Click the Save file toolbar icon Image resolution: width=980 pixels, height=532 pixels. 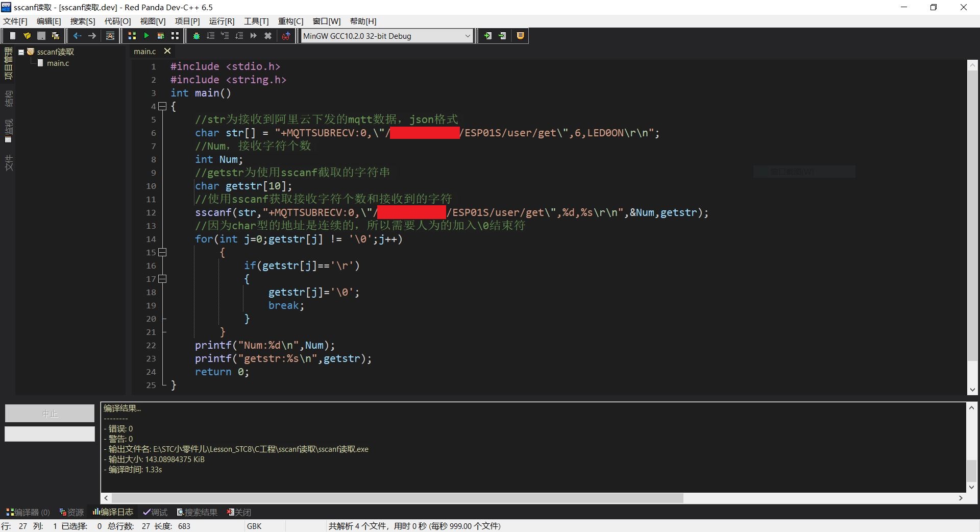[41, 36]
